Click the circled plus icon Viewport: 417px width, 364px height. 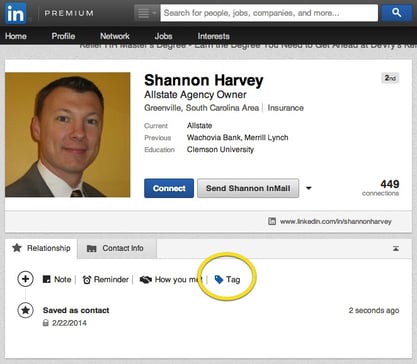[x=25, y=279]
